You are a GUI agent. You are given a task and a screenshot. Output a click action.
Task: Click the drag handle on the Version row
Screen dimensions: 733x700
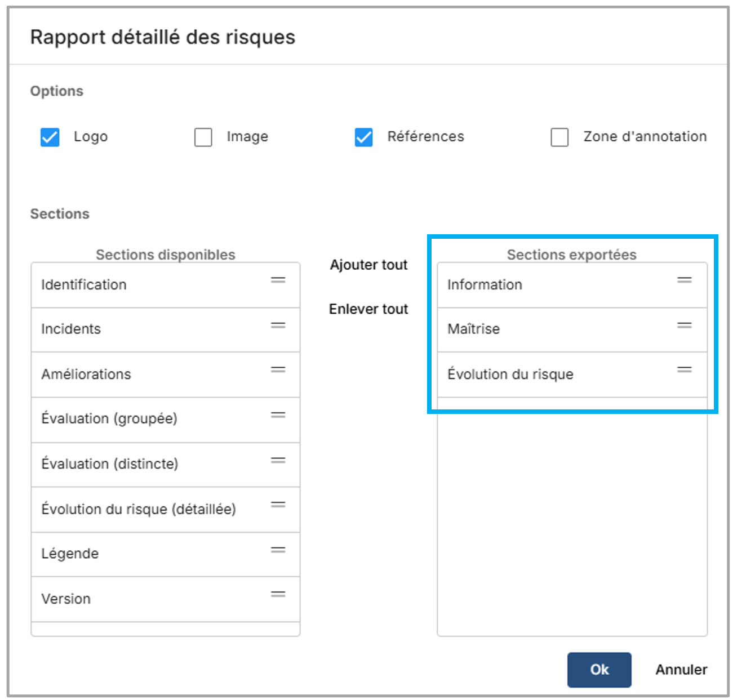278,595
